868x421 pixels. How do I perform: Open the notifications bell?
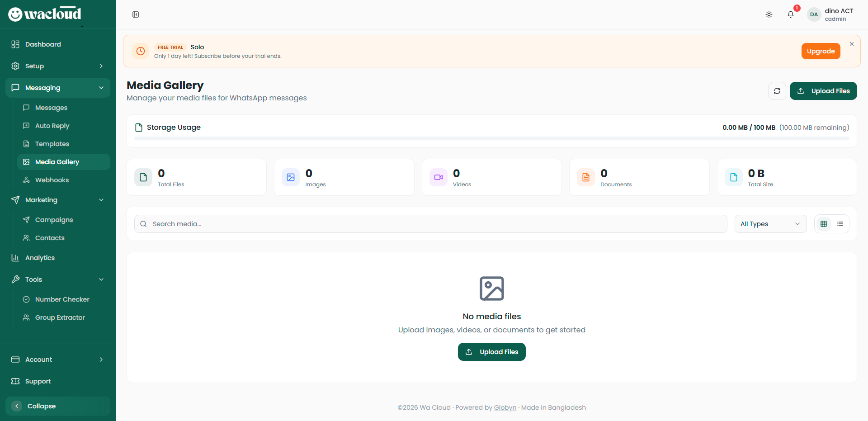pyautogui.click(x=790, y=14)
